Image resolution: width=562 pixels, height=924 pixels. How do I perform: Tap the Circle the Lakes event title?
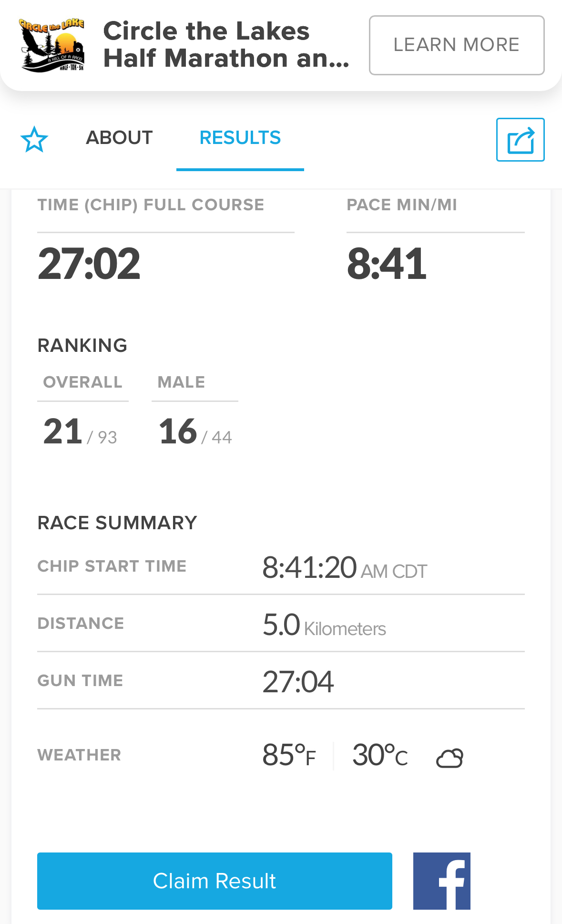(x=226, y=45)
